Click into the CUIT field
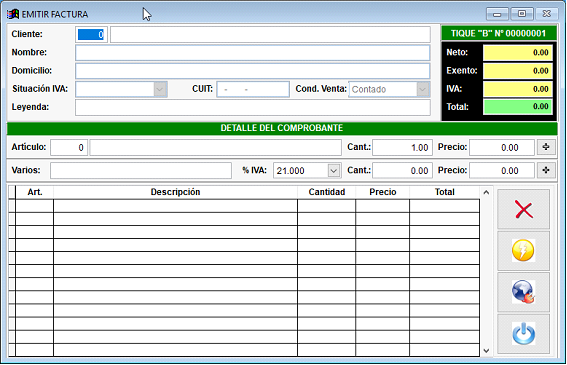 tap(253, 89)
